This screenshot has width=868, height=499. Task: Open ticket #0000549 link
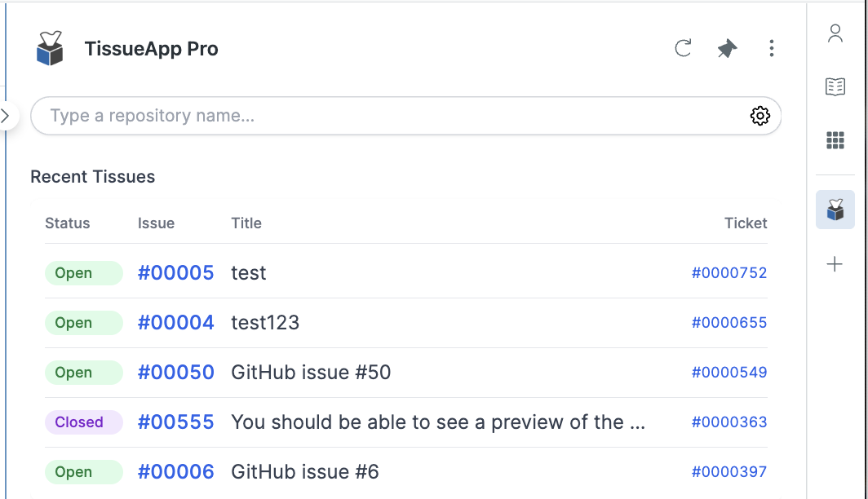click(x=729, y=373)
